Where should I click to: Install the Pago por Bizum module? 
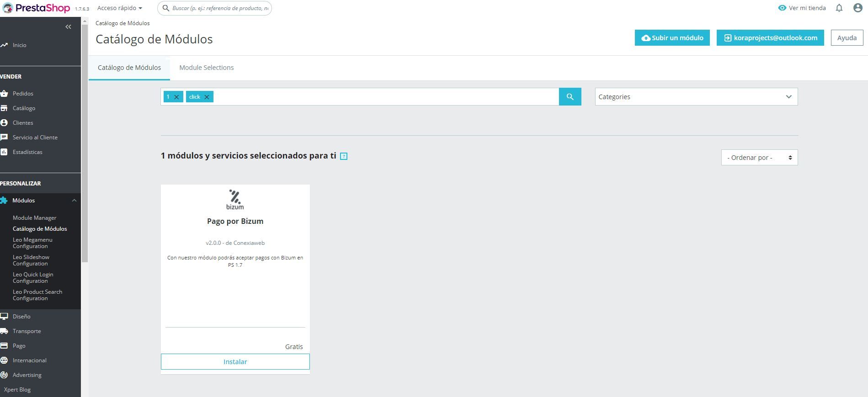(x=235, y=362)
